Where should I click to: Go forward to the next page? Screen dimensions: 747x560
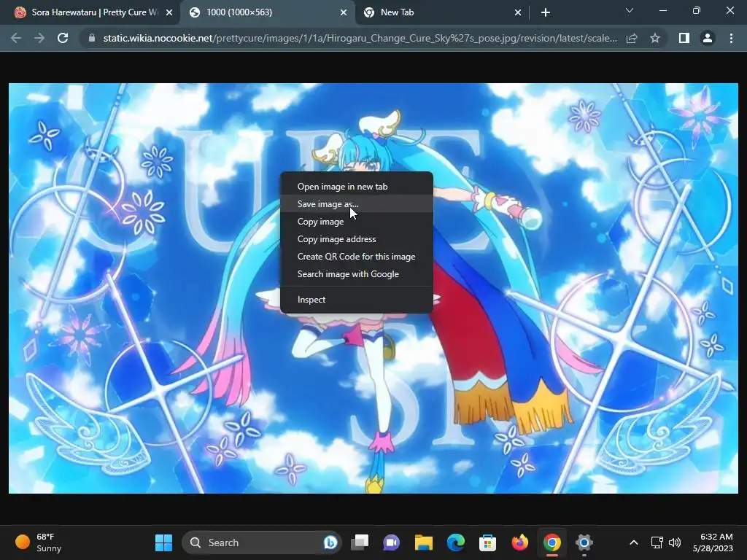39,38
